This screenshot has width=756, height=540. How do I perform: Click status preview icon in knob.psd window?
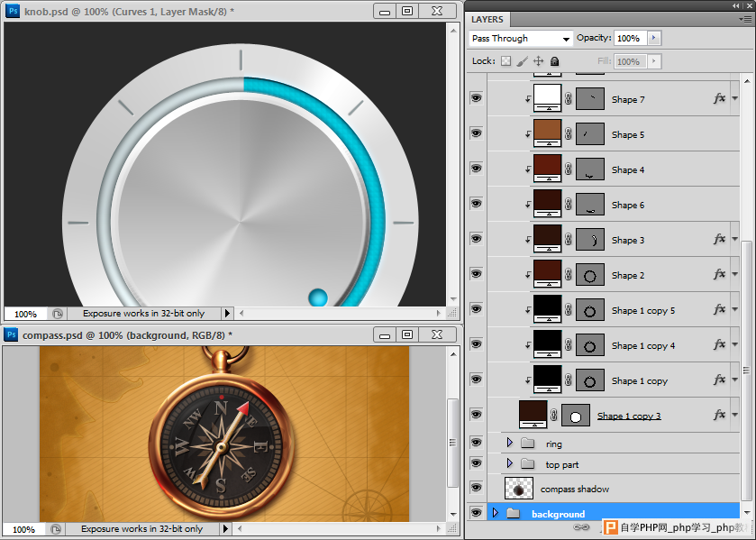coord(57,314)
